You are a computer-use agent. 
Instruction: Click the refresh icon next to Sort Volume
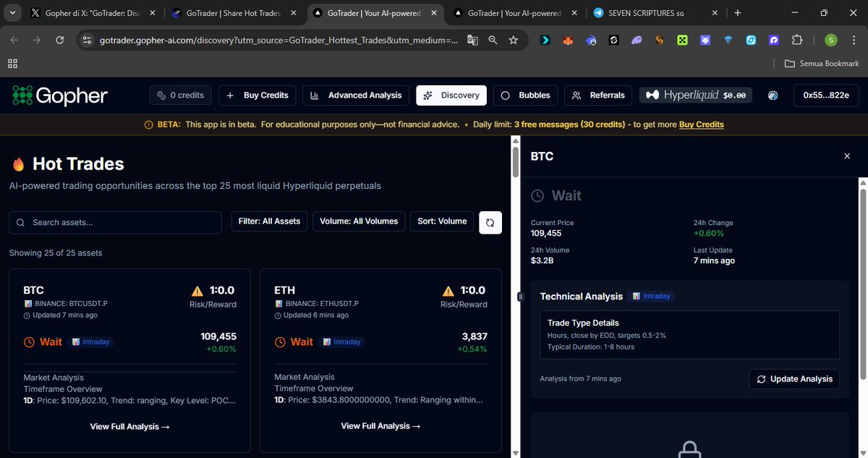(490, 222)
